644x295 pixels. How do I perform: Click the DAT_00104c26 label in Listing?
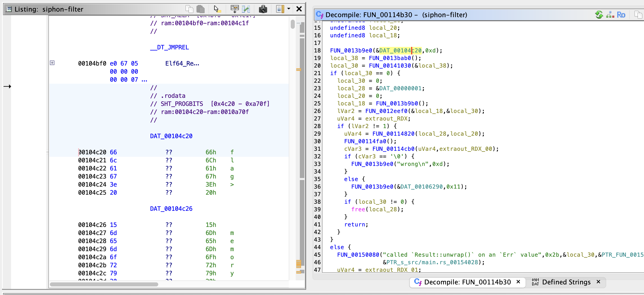[171, 209]
